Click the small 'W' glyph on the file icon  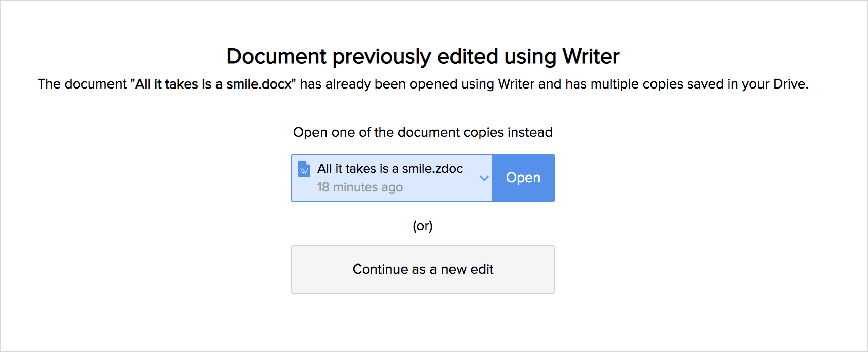click(304, 171)
